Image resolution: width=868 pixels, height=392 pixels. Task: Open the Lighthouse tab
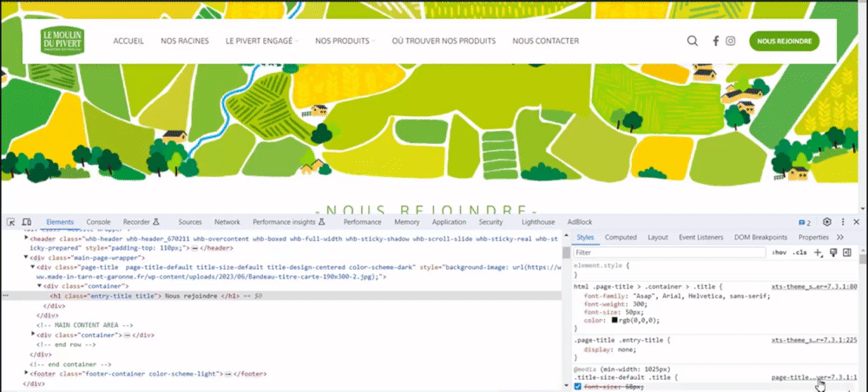538,222
